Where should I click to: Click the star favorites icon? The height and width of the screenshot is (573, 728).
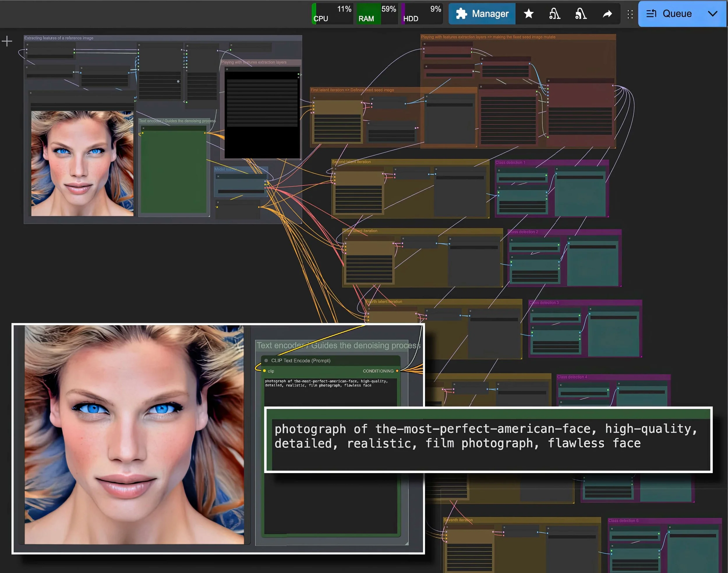[529, 14]
